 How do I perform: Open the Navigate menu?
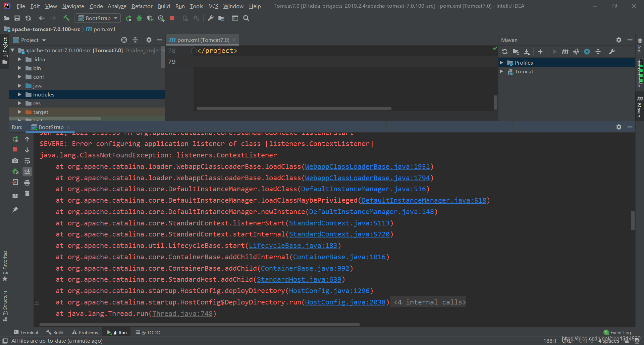pos(73,6)
